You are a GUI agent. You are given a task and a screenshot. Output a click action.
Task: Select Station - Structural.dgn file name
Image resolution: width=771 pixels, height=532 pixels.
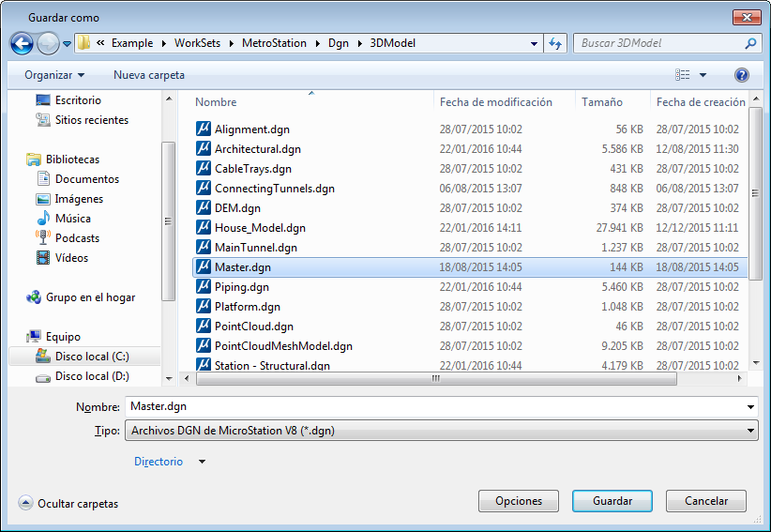pos(272,365)
